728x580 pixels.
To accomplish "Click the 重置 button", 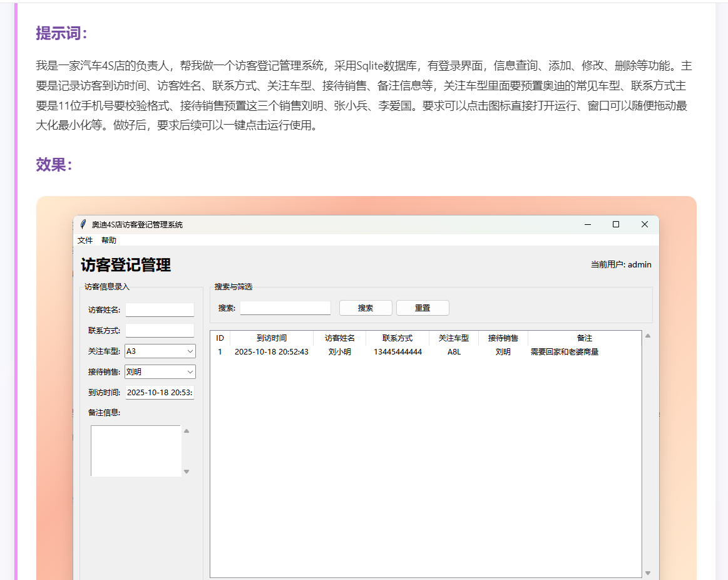I will [423, 308].
